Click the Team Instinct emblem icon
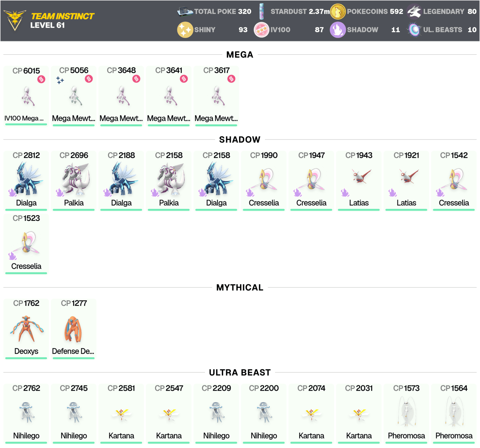The width and height of the screenshot is (480, 448). click(x=15, y=20)
